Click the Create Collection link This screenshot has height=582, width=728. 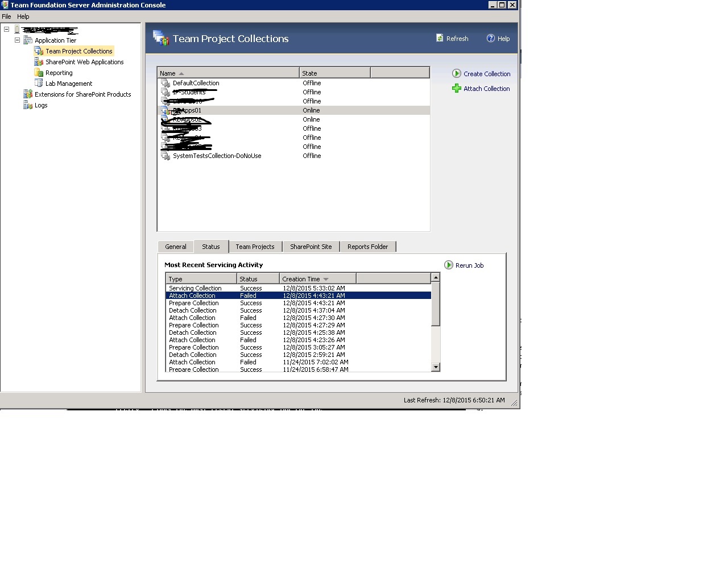point(487,74)
